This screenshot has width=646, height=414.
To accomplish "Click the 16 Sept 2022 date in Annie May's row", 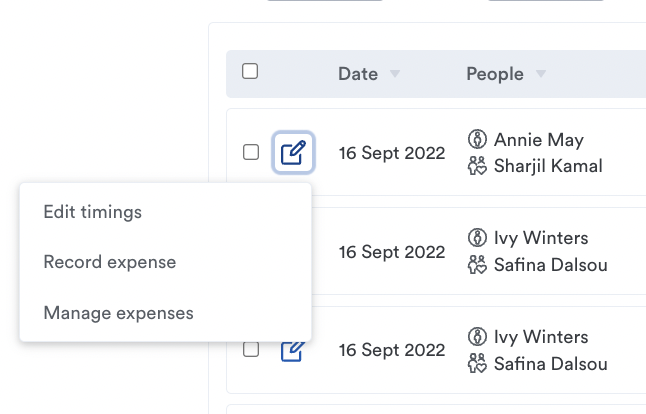I will tap(392, 153).
